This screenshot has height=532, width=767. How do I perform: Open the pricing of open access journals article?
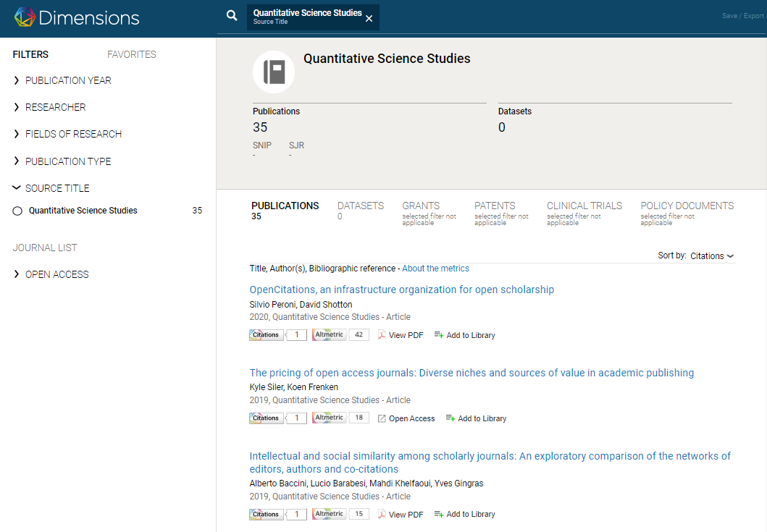point(471,373)
